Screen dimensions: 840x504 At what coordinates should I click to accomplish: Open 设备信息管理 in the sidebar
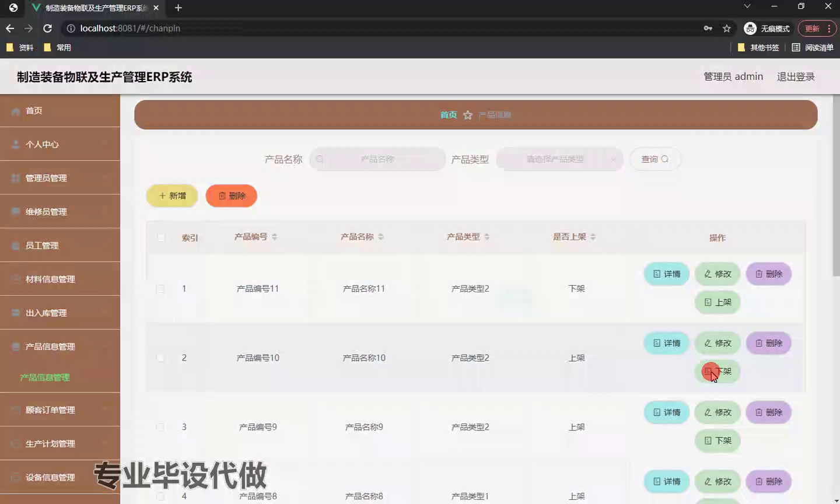point(60,477)
